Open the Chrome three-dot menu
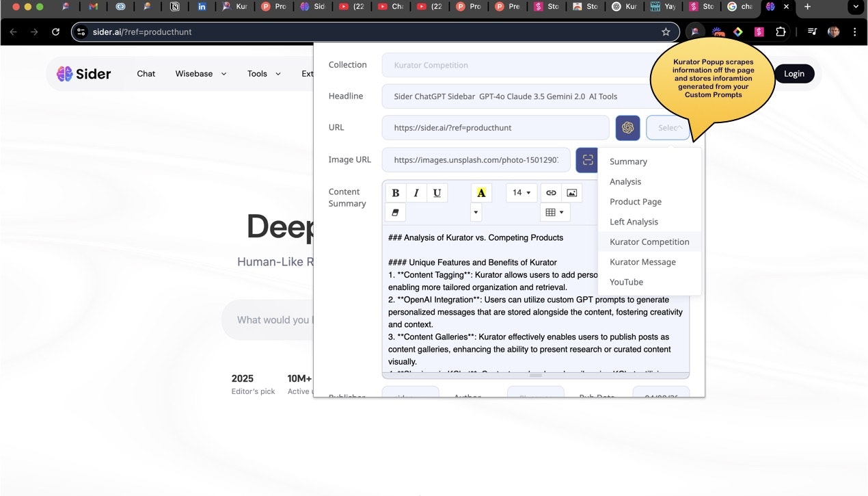The width and height of the screenshot is (868, 496). (855, 31)
